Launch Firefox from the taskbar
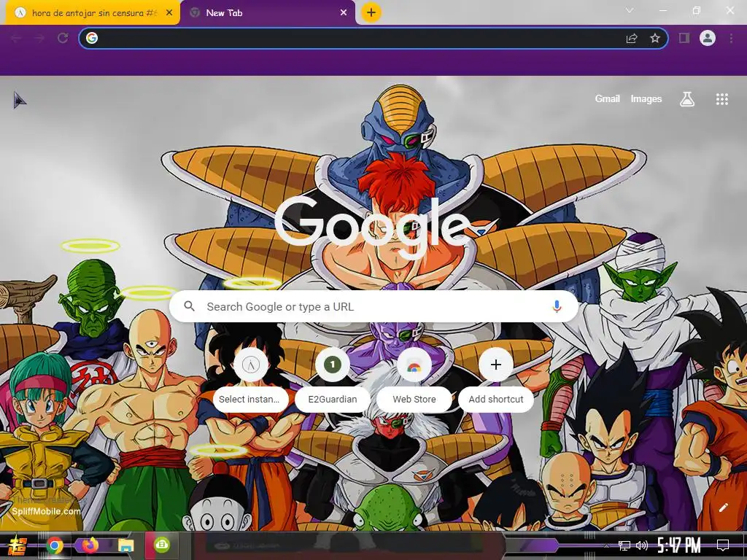The height and width of the screenshot is (560, 747). (90, 545)
